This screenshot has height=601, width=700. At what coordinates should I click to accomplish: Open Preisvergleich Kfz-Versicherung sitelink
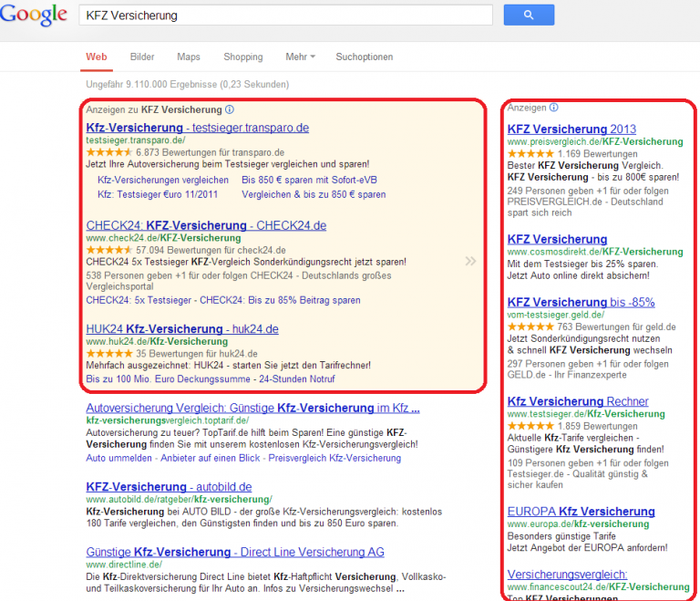(x=335, y=458)
